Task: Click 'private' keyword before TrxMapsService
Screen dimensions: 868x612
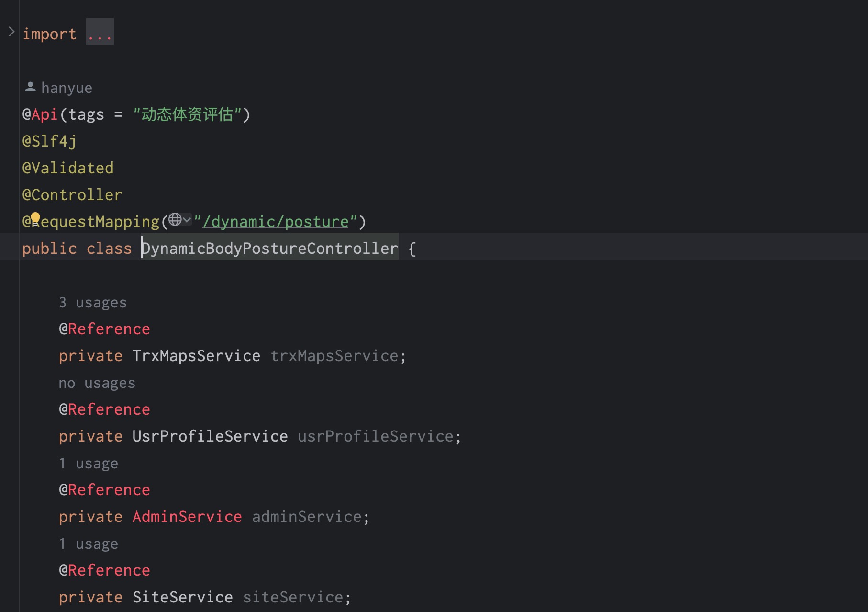Action: (90, 356)
